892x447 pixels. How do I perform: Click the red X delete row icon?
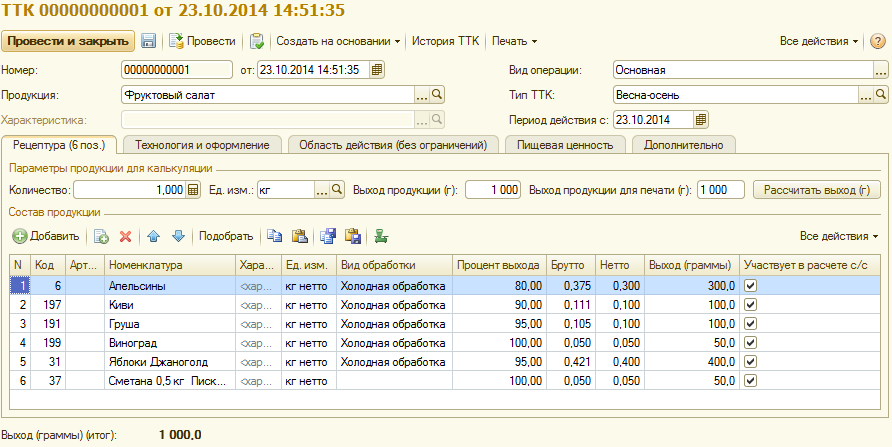coord(126,237)
